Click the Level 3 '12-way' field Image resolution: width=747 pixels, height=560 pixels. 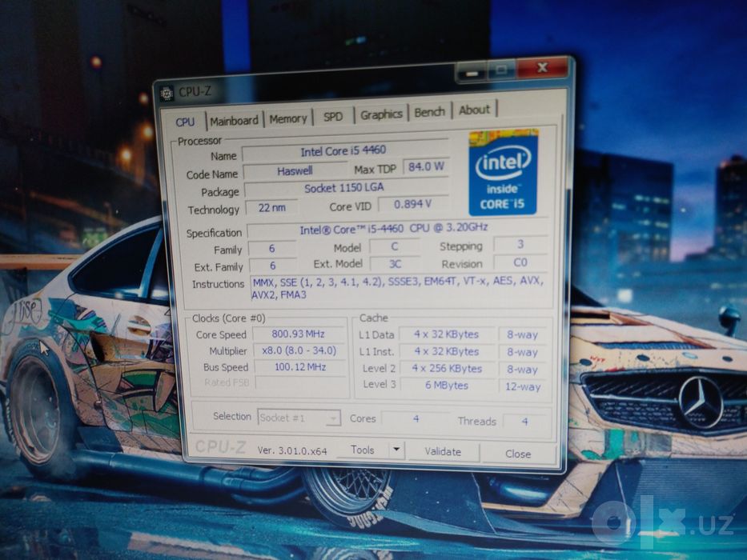[523, 386]
